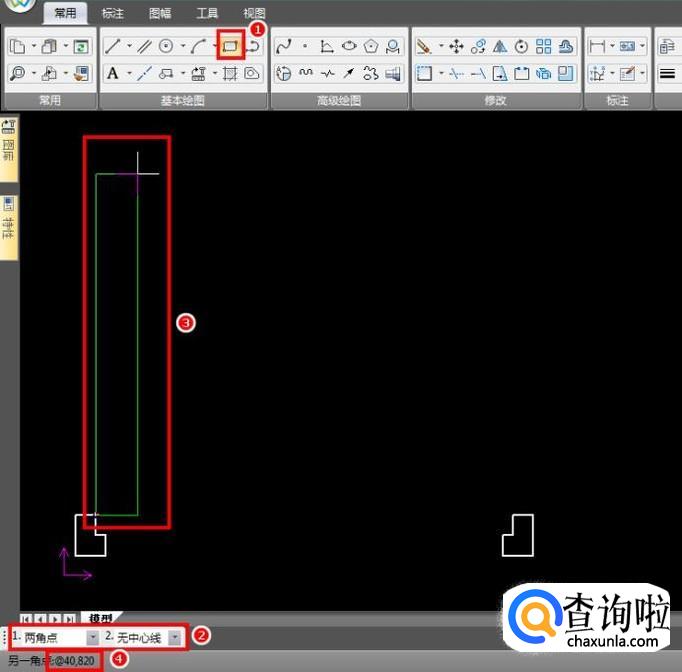
Task: Click the Text tool (A icon)
Action: [x=112, y=73]
